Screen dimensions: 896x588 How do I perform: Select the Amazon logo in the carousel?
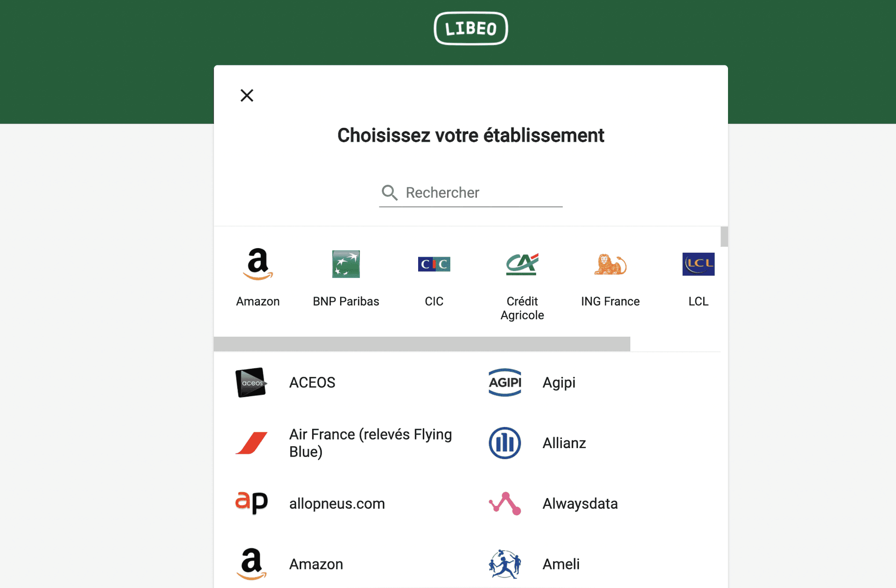(x=258, y=264)
